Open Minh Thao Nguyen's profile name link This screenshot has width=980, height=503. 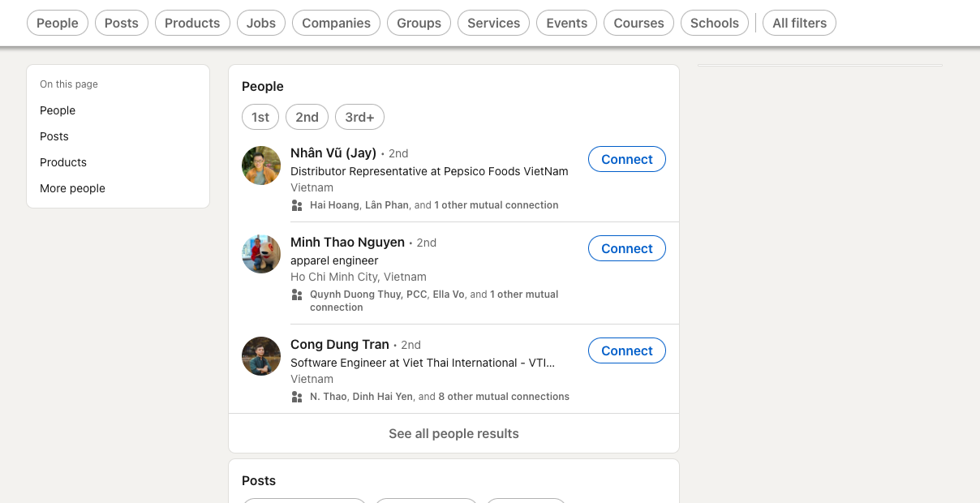coord(347,242)
